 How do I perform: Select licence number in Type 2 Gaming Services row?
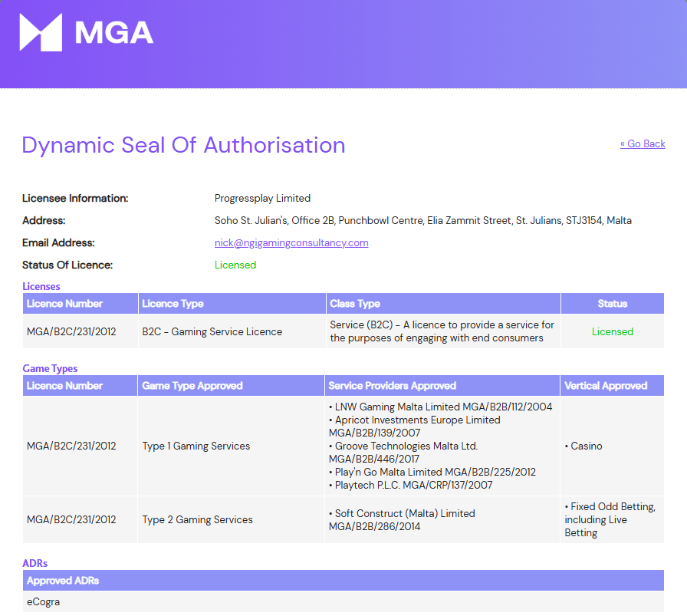71,519
